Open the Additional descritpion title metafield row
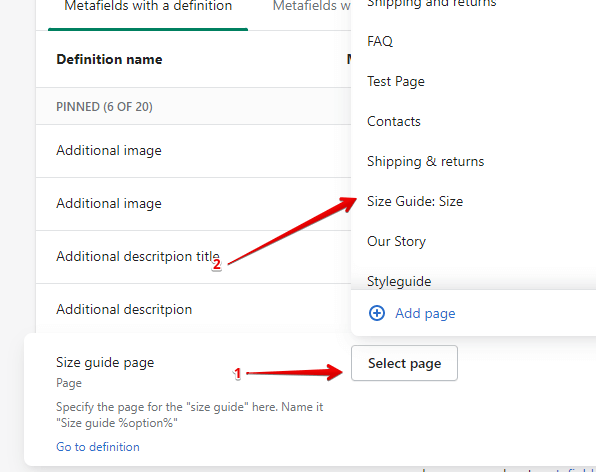This screenshot has width=596, height=472. click(193, 257)
